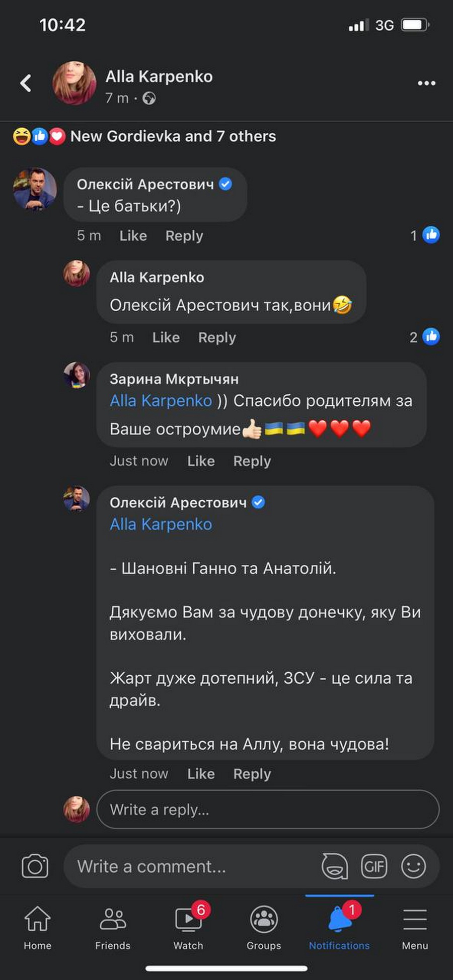Open the Friends tab
Image resolution: width=453 pixels, height=980 pixels.
point(113,927)
